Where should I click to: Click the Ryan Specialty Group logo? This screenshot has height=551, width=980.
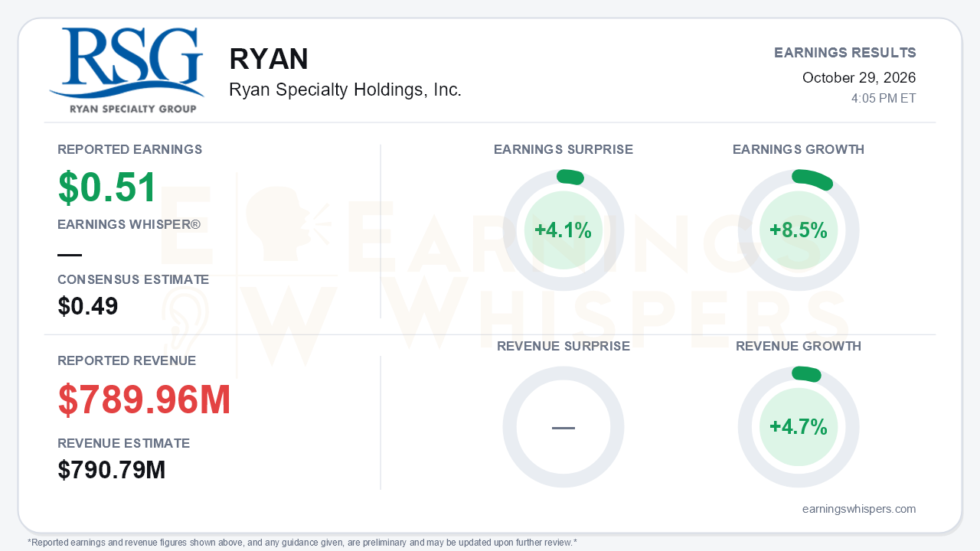pyautogui.click(x=126, y=70)
